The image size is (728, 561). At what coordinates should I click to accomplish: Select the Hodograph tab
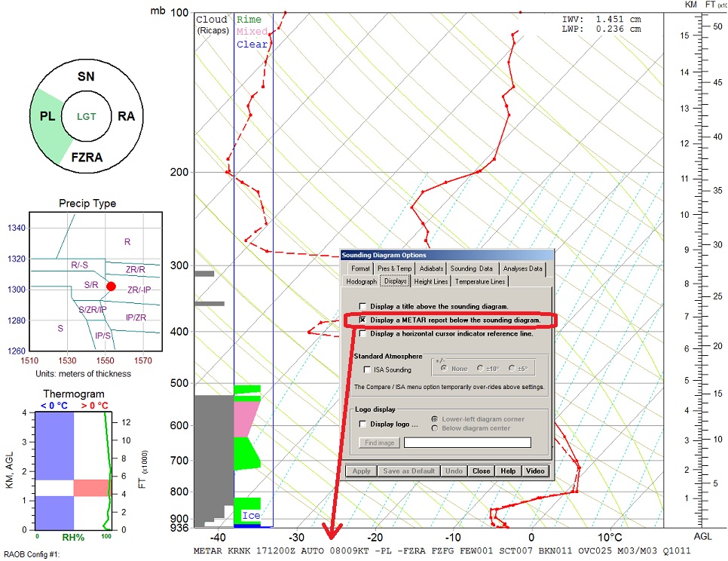(361, 281)
